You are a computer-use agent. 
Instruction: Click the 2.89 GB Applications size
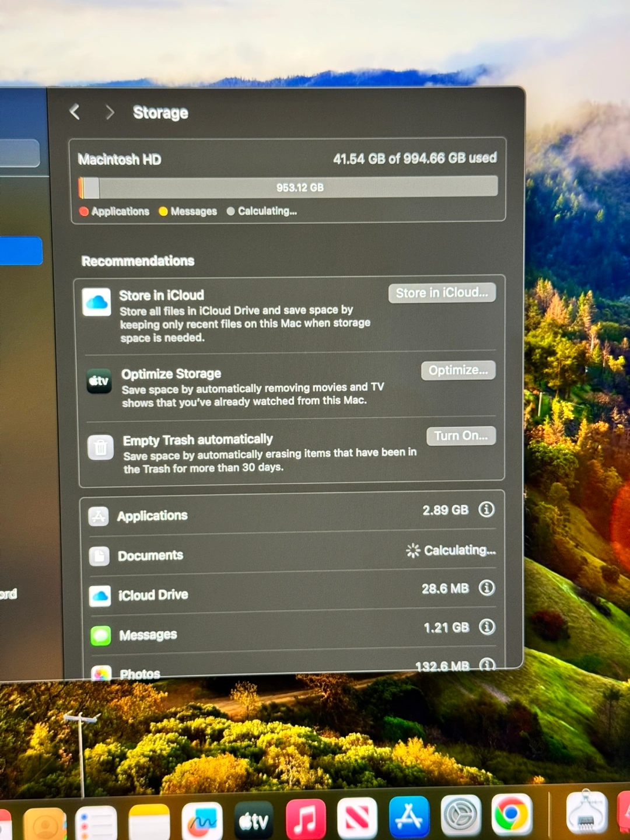(x=446, y=510)
